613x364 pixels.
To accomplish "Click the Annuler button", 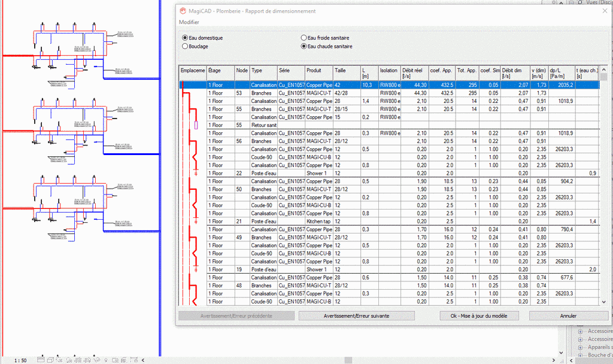I will [569, 316].
